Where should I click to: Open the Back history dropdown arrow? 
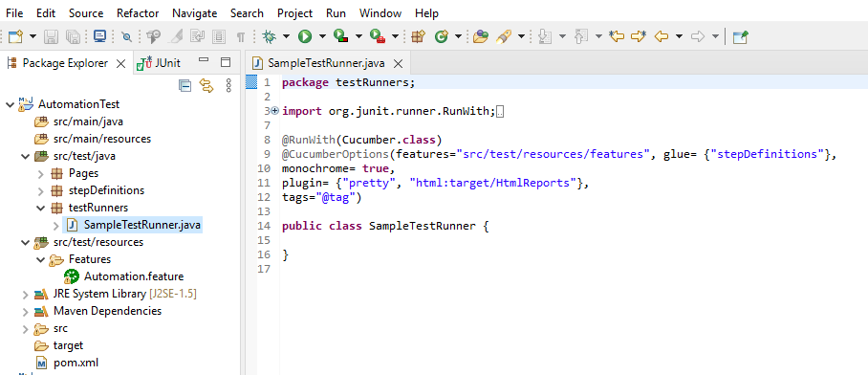(679, 36)
